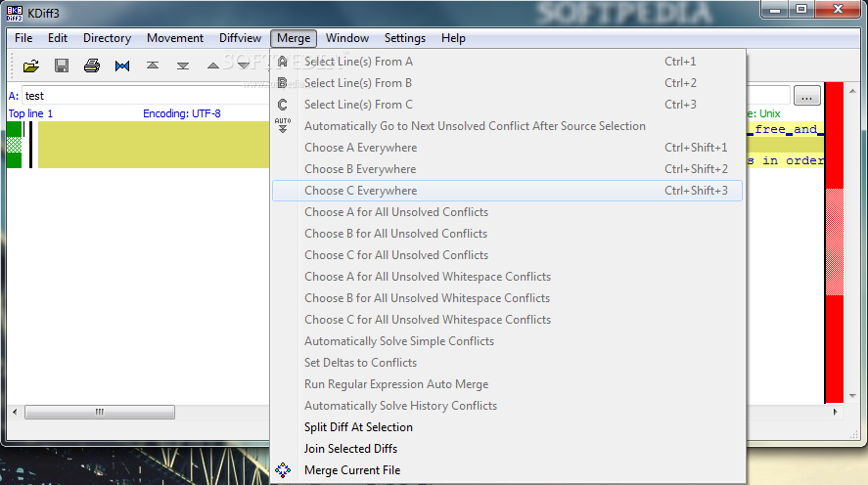
Task: Choose A for All Unsolved Conflicts
Action: (507, 212)
